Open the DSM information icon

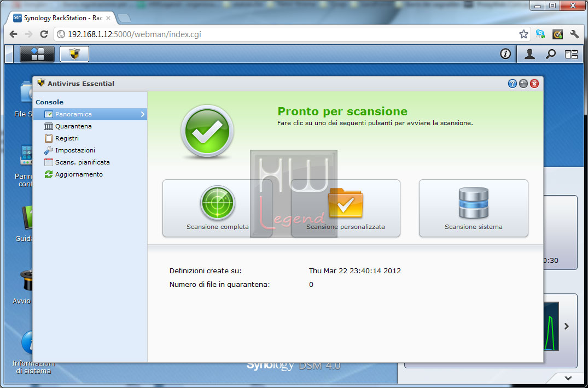(505, 54)
